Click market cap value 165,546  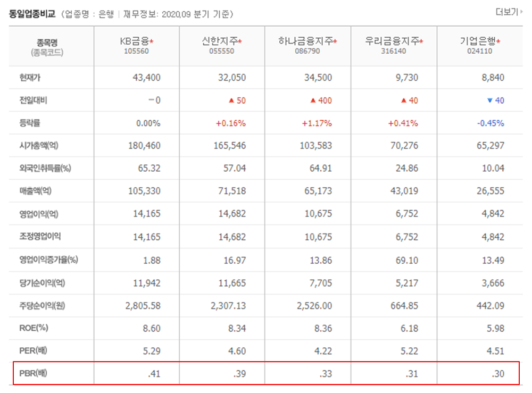coord(230,146)
